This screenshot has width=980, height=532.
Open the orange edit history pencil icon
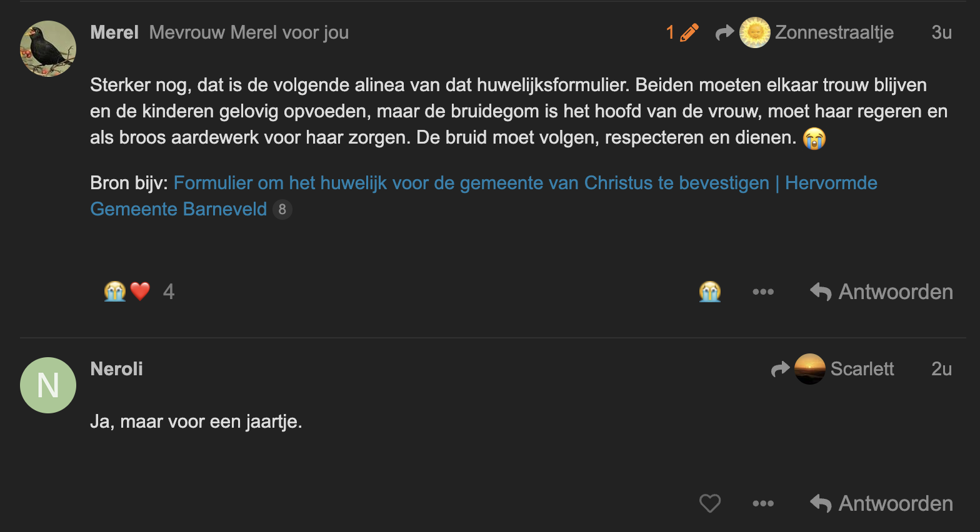[x=688, y=32]
